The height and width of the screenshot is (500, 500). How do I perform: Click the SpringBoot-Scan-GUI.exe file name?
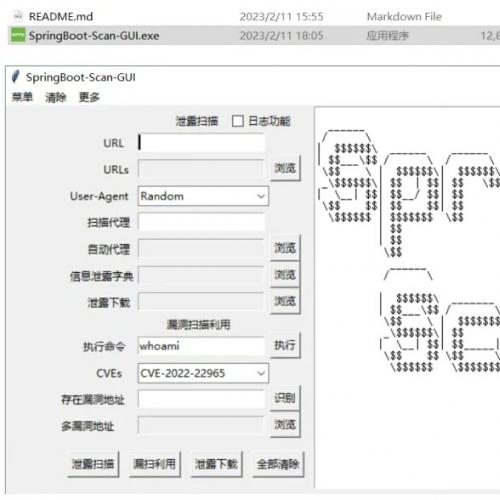coord(94,36)
